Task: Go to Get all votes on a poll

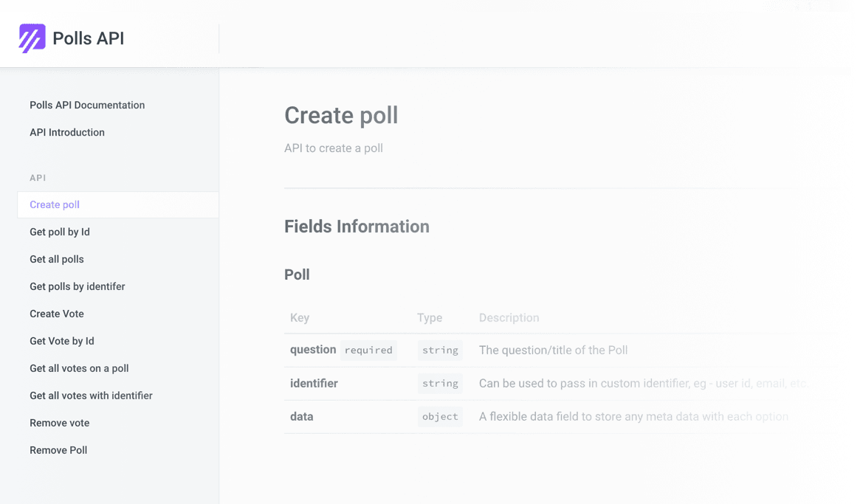Action: 79,368
